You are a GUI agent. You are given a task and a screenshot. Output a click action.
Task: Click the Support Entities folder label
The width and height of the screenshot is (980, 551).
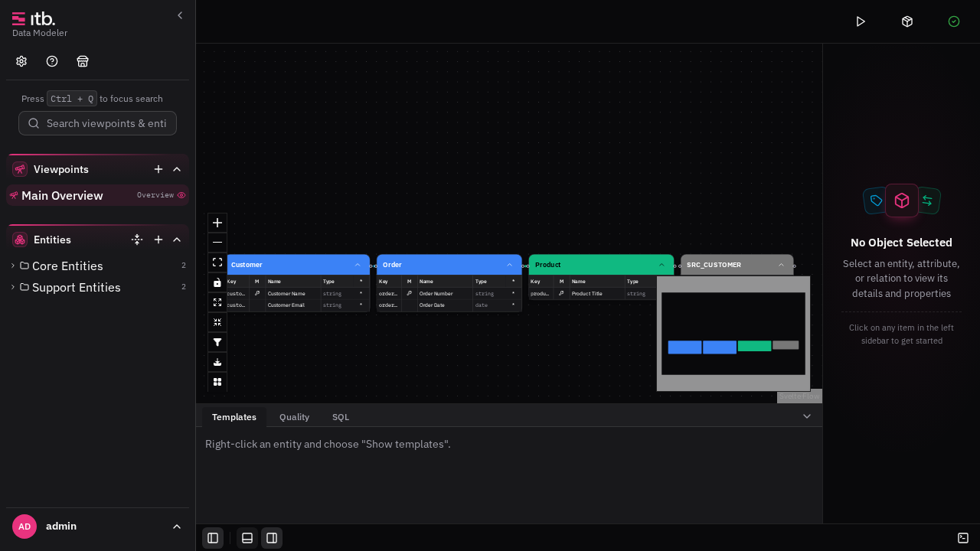pyautogui.click(x=77, y=287)
